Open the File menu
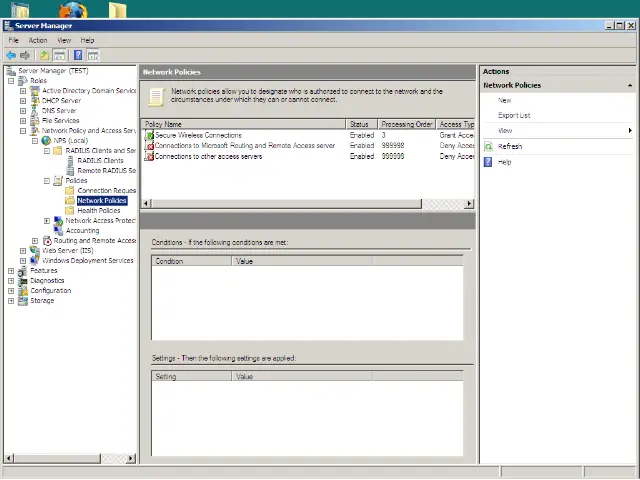 pos(13,40)
